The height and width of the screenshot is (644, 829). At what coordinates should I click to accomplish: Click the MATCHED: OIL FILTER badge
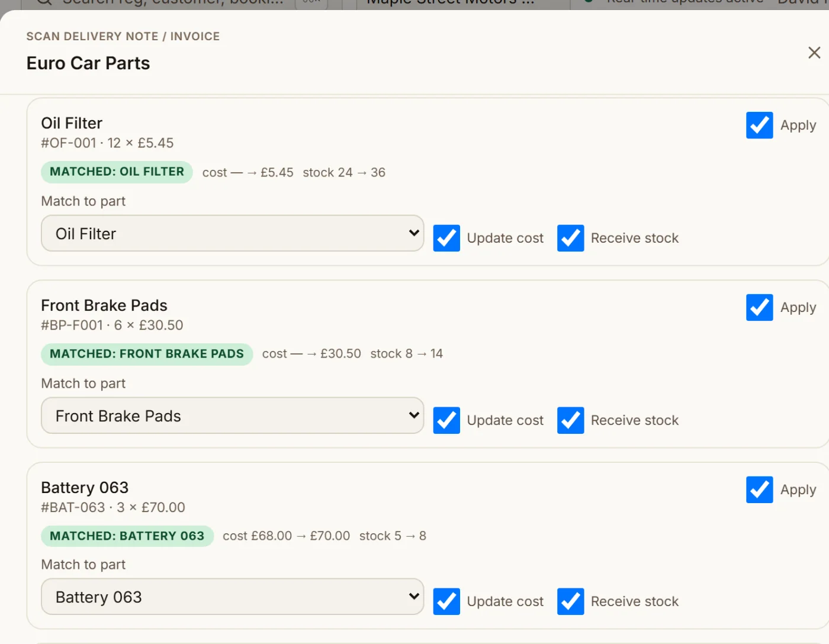pos(117,172)
